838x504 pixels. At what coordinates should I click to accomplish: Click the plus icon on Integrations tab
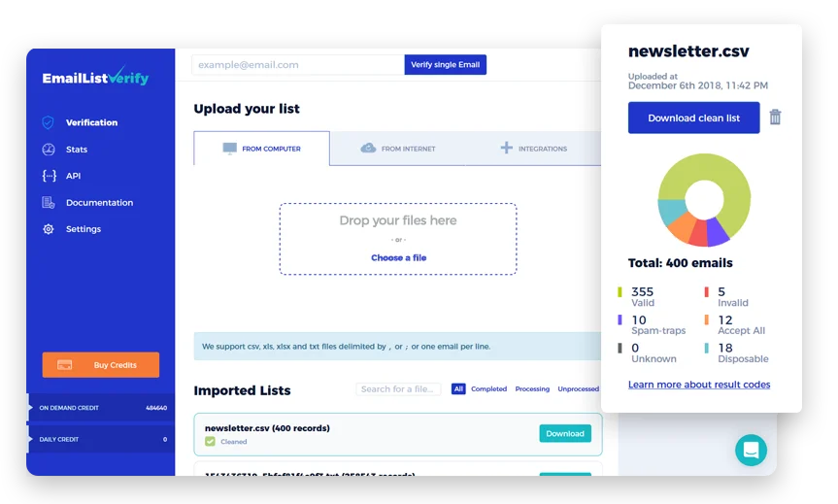(506, 148)
